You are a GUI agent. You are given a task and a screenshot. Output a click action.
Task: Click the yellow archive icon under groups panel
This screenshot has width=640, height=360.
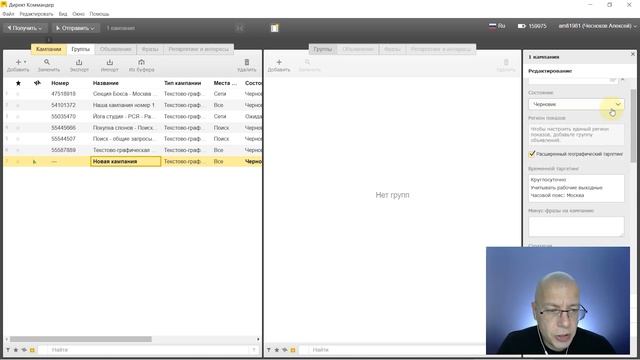[x=293, y=350]
